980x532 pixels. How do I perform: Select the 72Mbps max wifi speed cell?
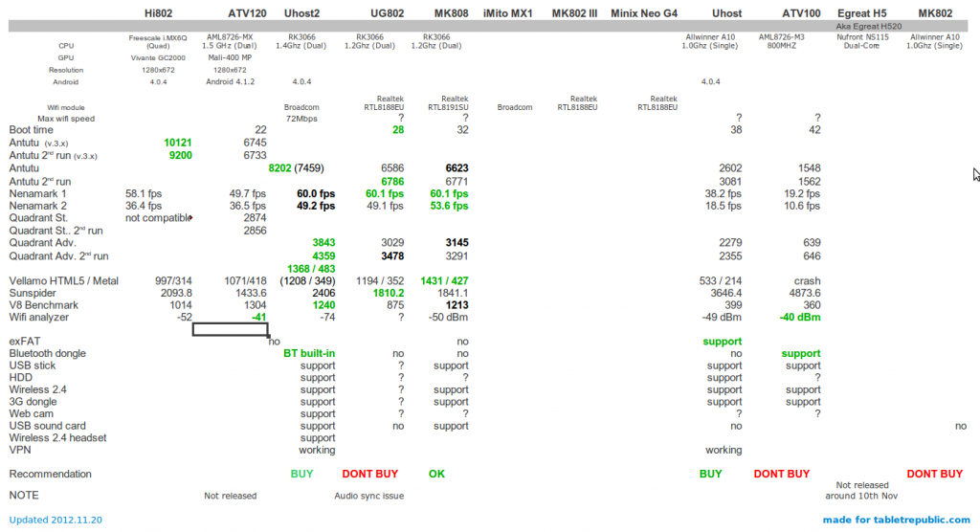pos(303,119)
